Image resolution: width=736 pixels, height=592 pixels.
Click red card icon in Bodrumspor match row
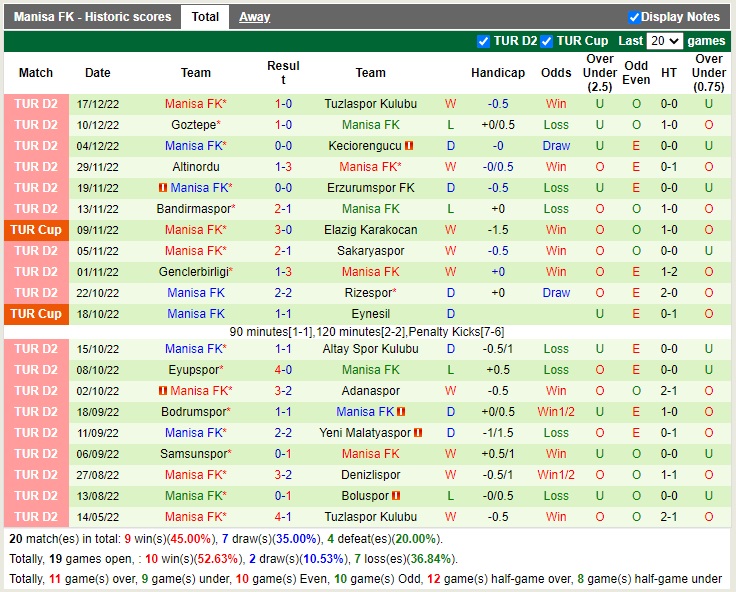(x=401, y=412)
